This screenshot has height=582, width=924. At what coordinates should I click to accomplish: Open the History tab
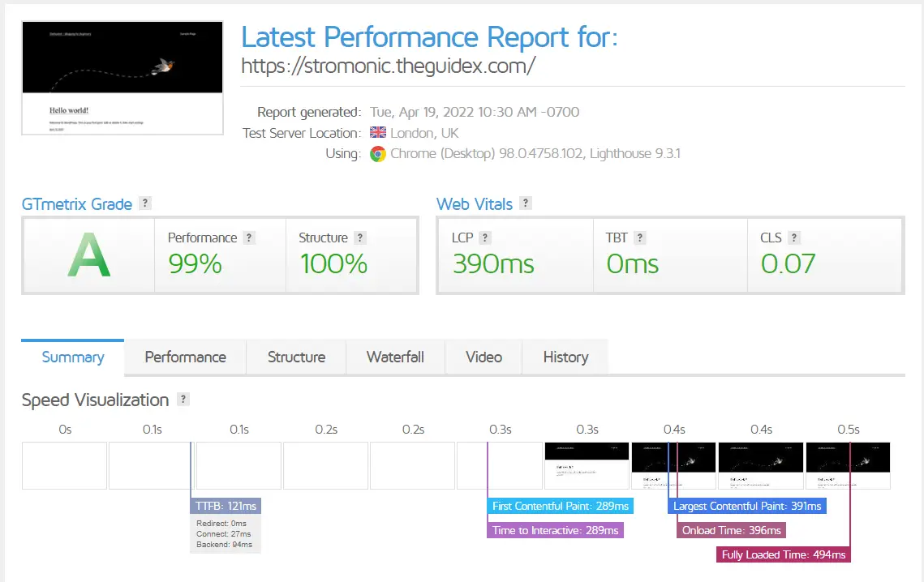[565, 357]
